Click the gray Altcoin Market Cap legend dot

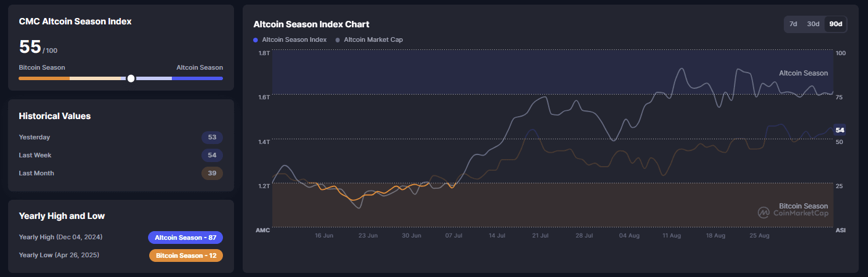pos(338,40)
